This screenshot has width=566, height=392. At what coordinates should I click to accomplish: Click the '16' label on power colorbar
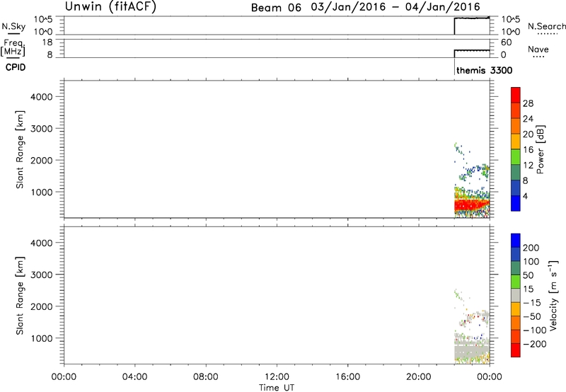pyautogui.click(x=528, y=150)
